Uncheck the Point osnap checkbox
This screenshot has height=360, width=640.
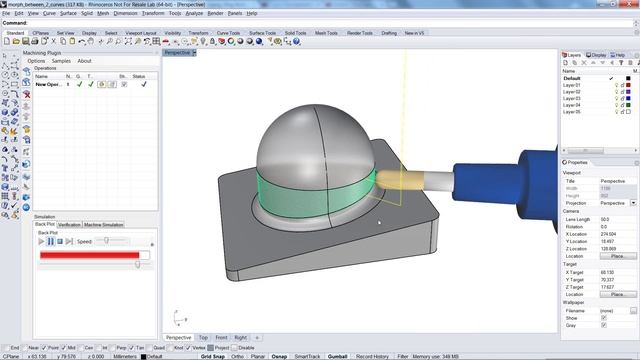[44, 348]
